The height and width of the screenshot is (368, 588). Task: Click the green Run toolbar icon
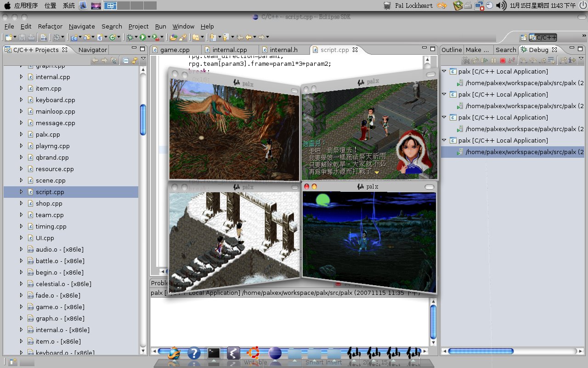pos(143,37)
